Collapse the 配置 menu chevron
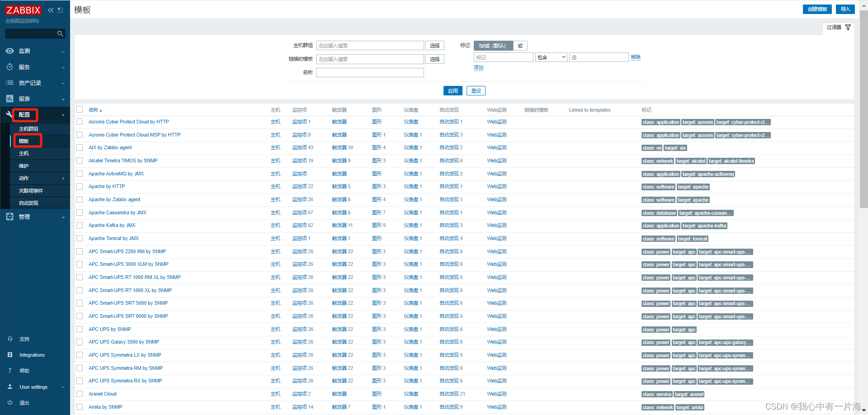Image resolution: width=868 pixels, height=415 pixels. [x=63, y=115]
